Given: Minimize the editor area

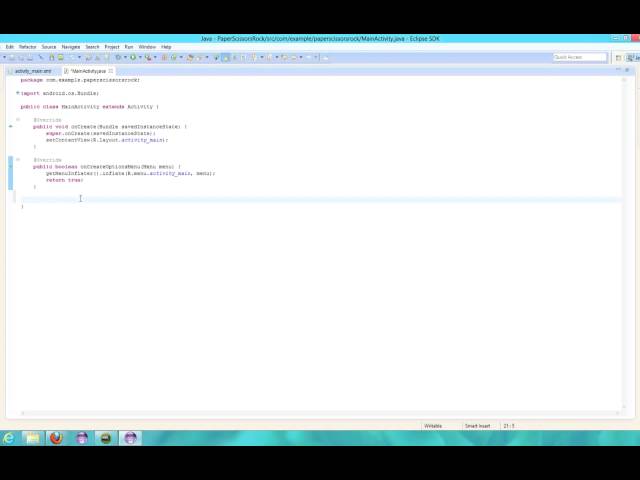Looking at the screenshot, I should (618, 70).
